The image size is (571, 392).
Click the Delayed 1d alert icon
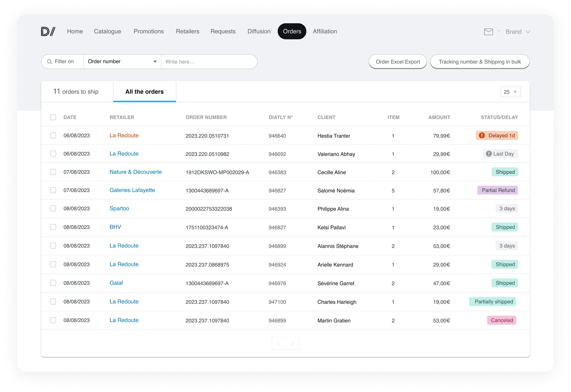[x=481, y=136]
